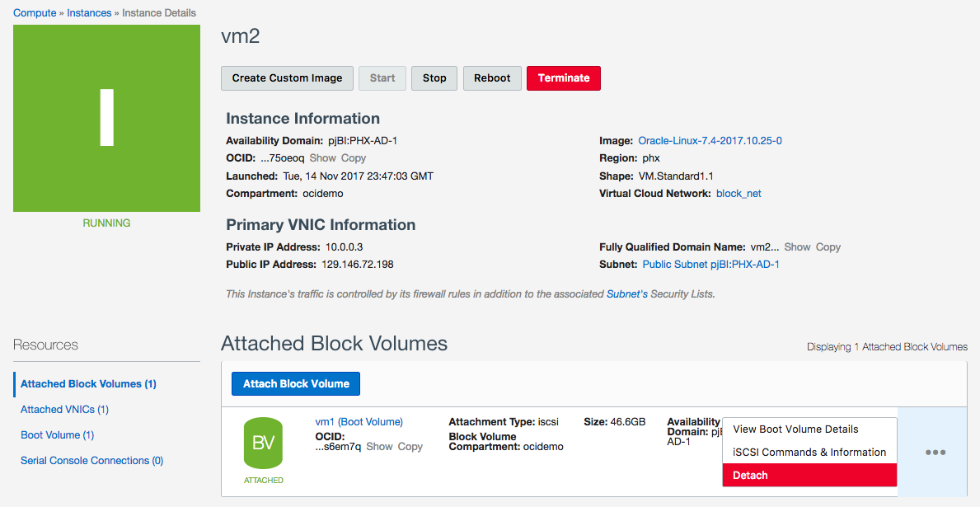Click the BV boot volume icon
Viewport: 980px width, 507px height.
263,443
